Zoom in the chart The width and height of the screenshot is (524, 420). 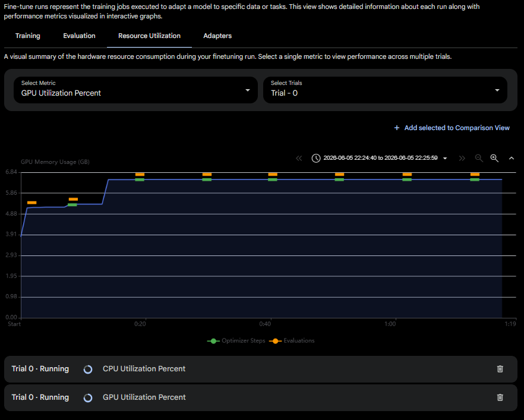click(494, 158)
